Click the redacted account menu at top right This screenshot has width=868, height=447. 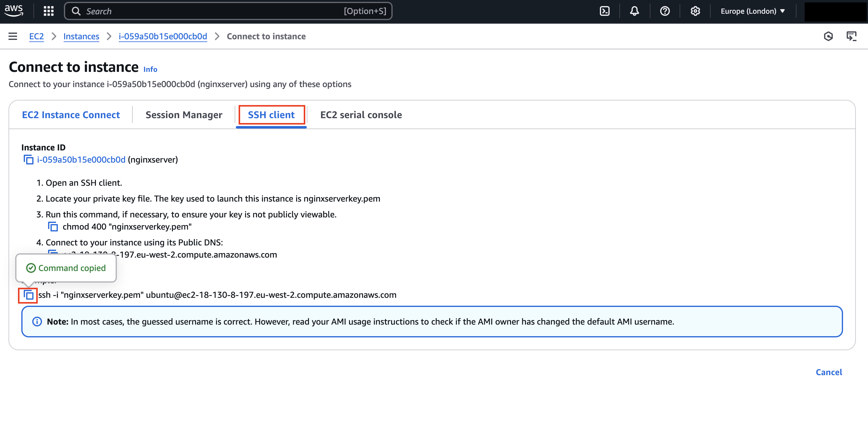tap(835, 12)
